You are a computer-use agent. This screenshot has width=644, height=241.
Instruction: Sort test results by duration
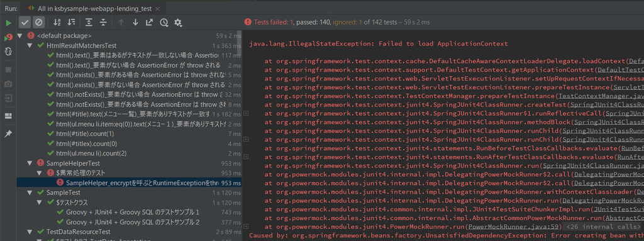[x=72, y=23]
